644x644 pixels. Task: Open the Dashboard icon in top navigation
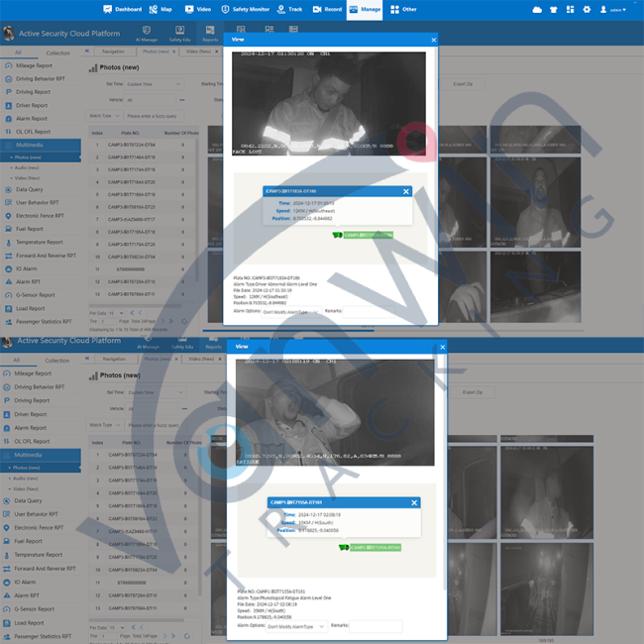click(x=107, y=9)
